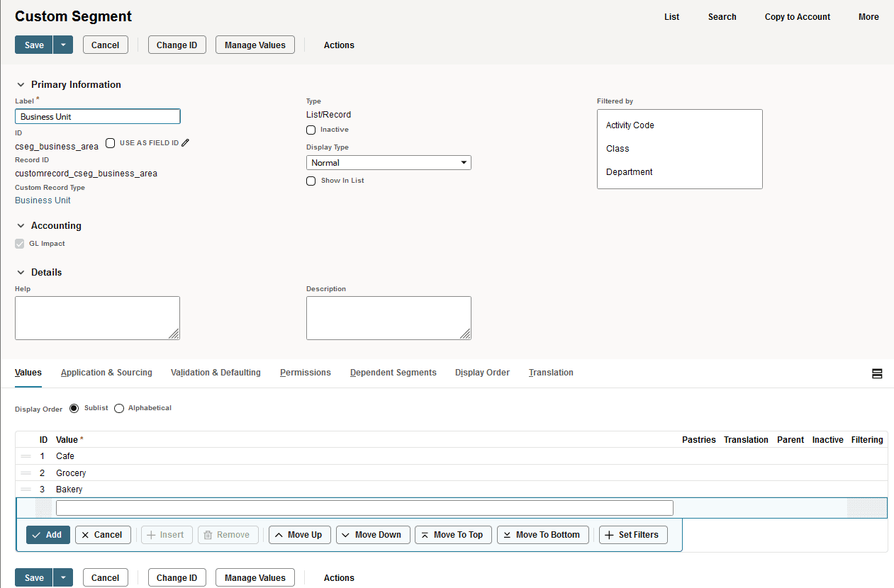Select the Alphabetical display order radio button
This screenshot has height=588, width=894.
(x=119, y=408)
